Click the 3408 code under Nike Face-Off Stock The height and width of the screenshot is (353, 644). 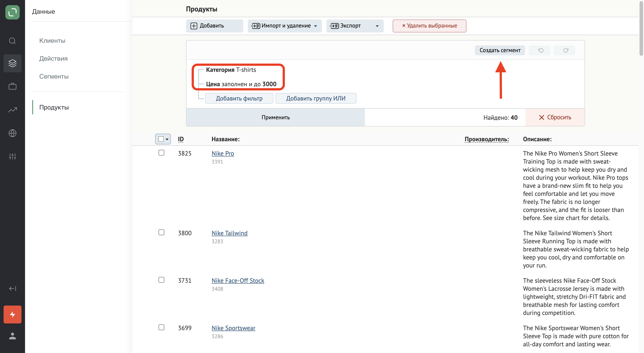[217, 289]
